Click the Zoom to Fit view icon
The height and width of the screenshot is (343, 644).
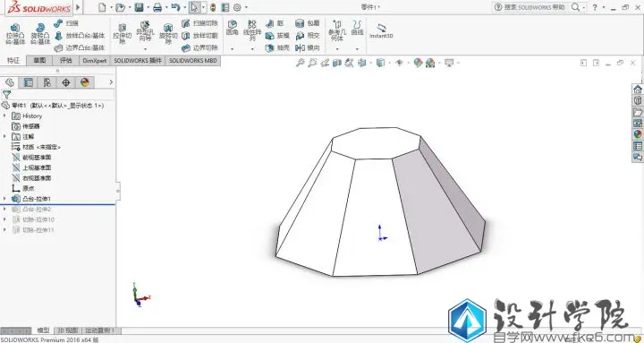[301, 63]
